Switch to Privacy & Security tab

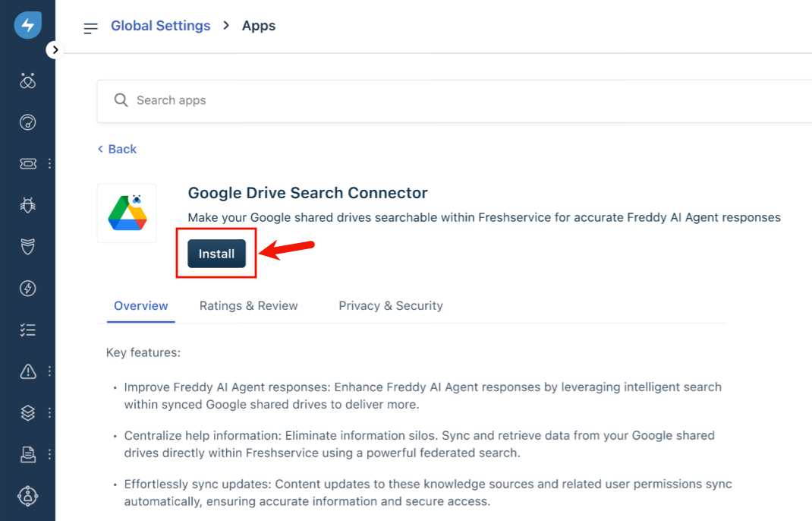point(391,305)
